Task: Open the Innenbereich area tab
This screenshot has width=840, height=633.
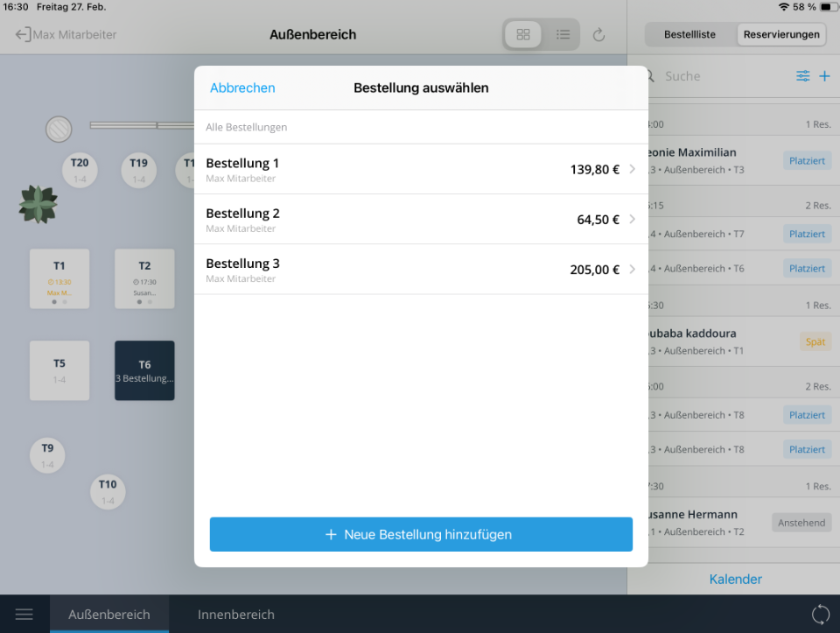Action: coord(235,615)
